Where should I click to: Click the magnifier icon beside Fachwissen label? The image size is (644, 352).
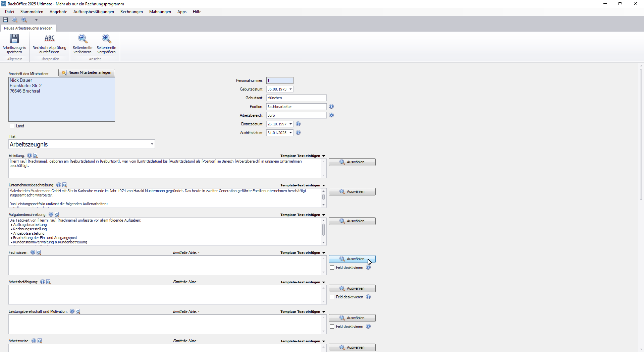[x=39, y=252]
